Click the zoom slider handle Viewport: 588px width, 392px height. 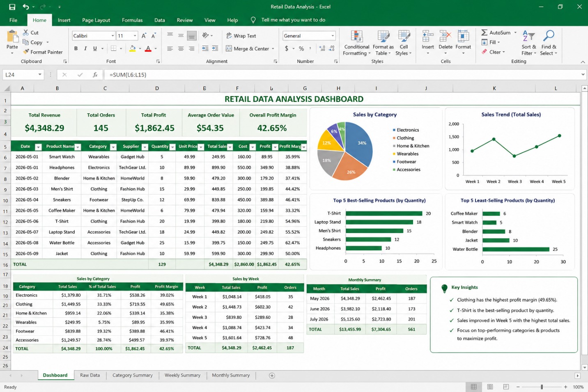coord(542,387)
